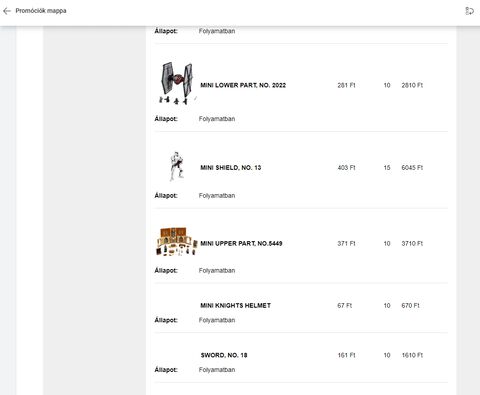Click the 6045 Ft total price
480x395 pixels.
[412, 168]
